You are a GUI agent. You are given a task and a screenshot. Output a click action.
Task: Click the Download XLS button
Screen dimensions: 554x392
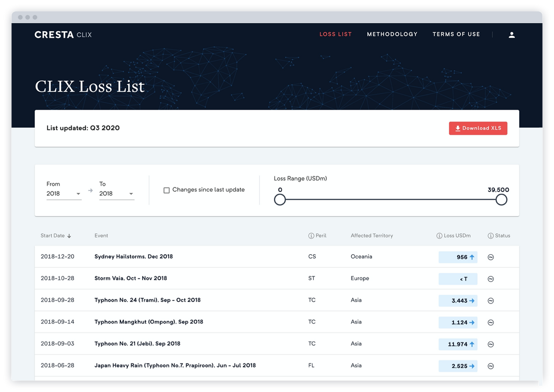tap(478, 128)
